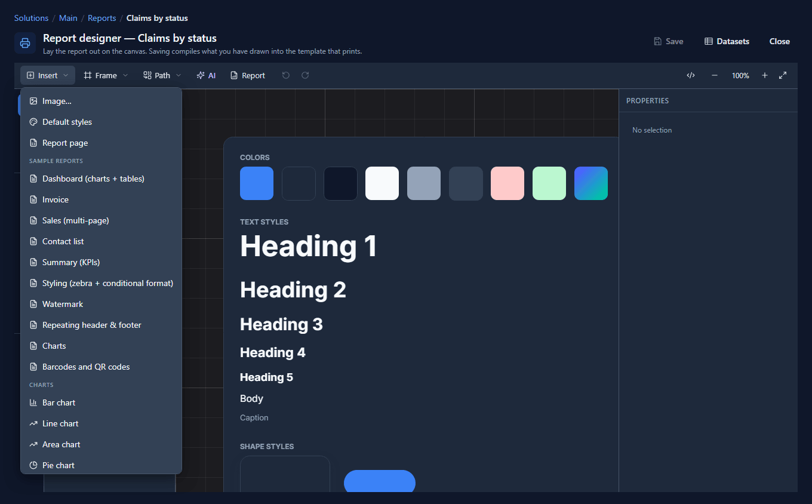Choose Image... from the Insert menu
This screenshot has width=812, height=504.
[101, 101]
